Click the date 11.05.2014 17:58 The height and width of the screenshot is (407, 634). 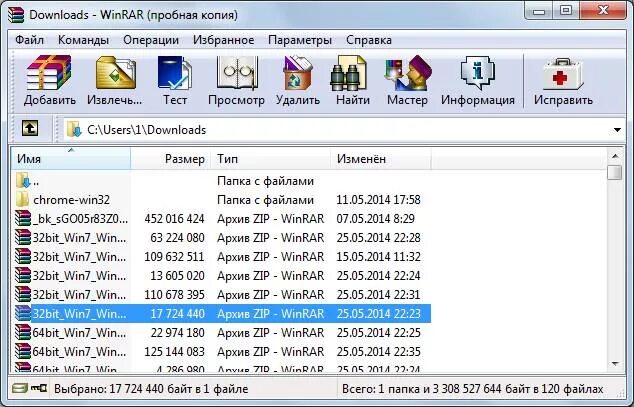point(378,200)
